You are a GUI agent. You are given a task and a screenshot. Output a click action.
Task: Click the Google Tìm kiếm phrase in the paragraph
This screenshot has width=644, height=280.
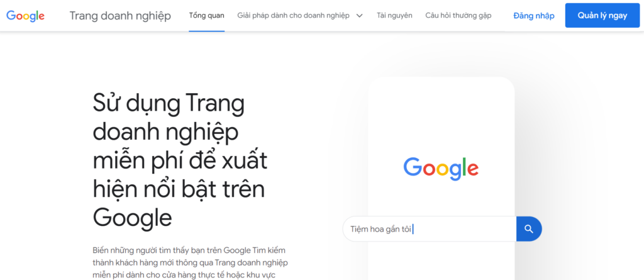(255, 250)
